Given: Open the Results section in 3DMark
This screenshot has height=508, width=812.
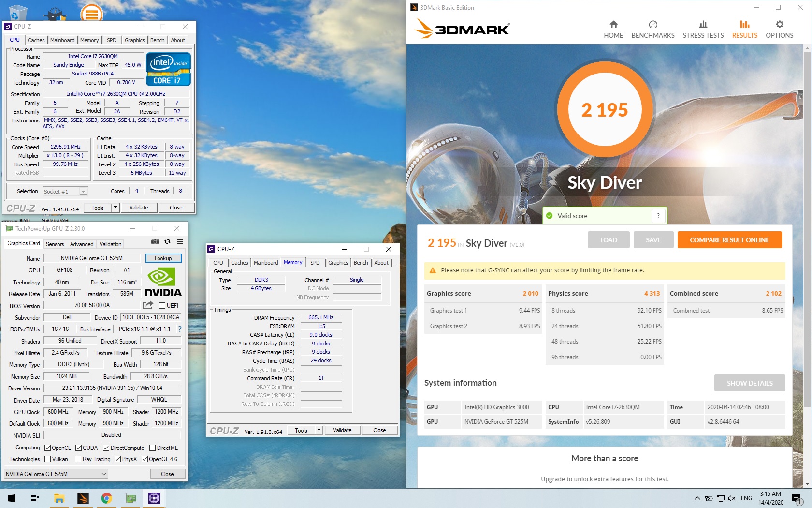Looking at the screenshot, I should coord(745,30).
